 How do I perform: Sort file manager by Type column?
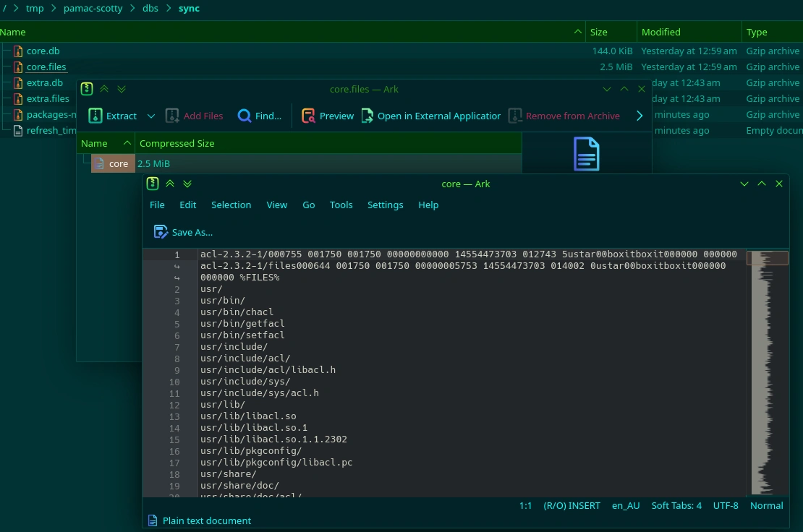pyautogui.click(x=773, y=33)
